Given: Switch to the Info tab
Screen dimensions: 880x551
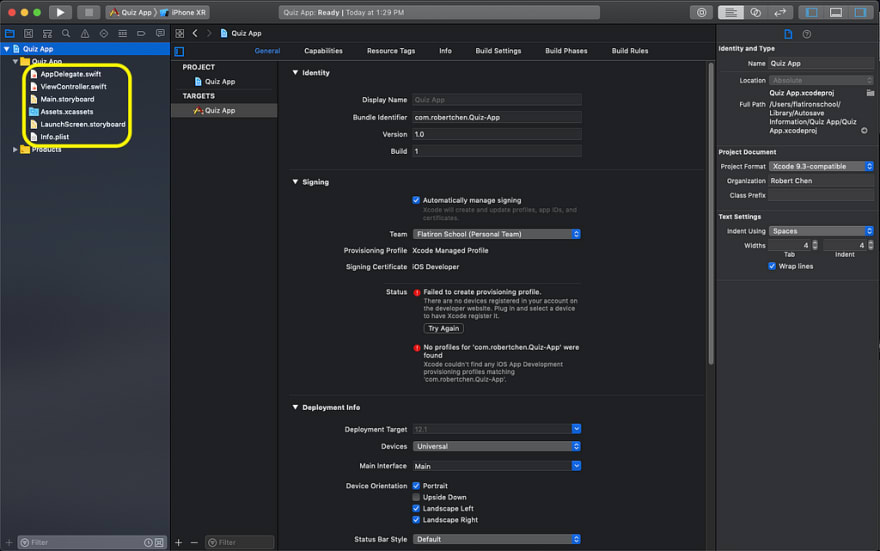Looking at the screenshot, I should click(x=445, y=50).
